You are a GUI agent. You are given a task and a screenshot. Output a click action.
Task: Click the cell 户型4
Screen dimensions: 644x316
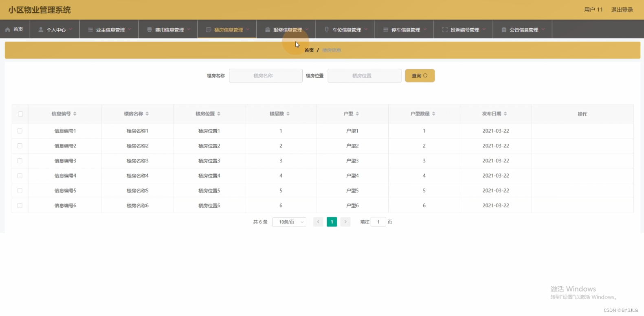pos(352,176)
